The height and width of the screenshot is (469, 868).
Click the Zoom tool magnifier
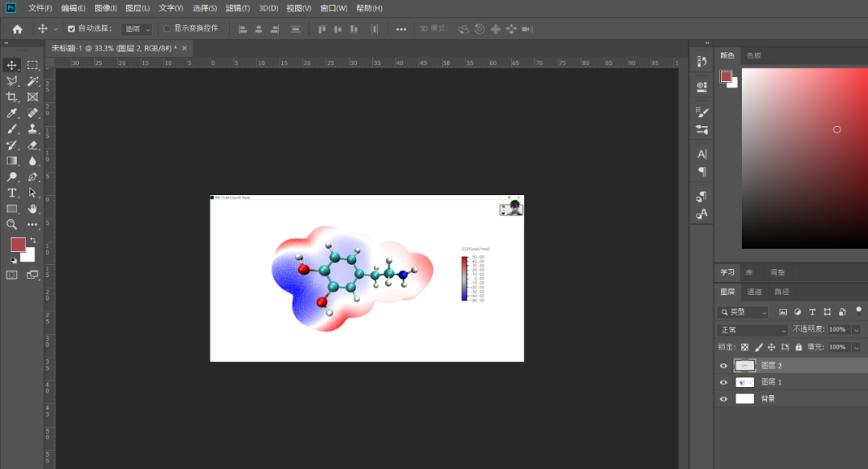(12, 225)
